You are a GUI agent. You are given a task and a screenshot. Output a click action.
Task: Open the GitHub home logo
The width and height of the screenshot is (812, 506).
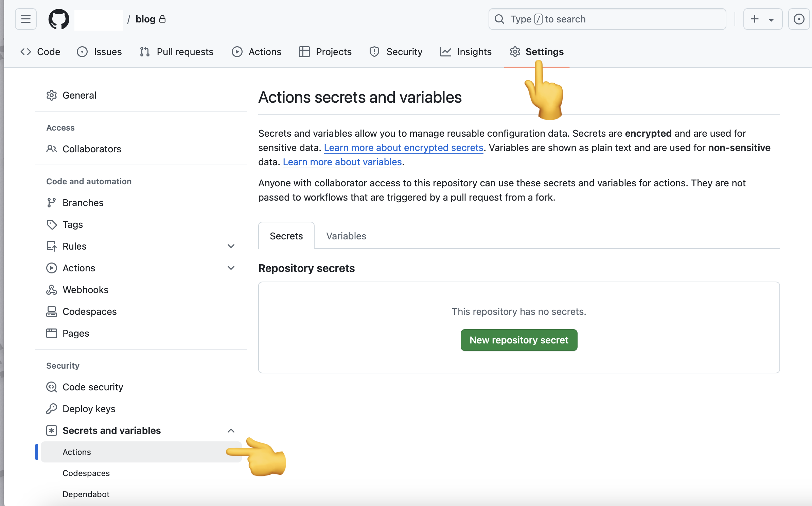(x=59, y=19)
